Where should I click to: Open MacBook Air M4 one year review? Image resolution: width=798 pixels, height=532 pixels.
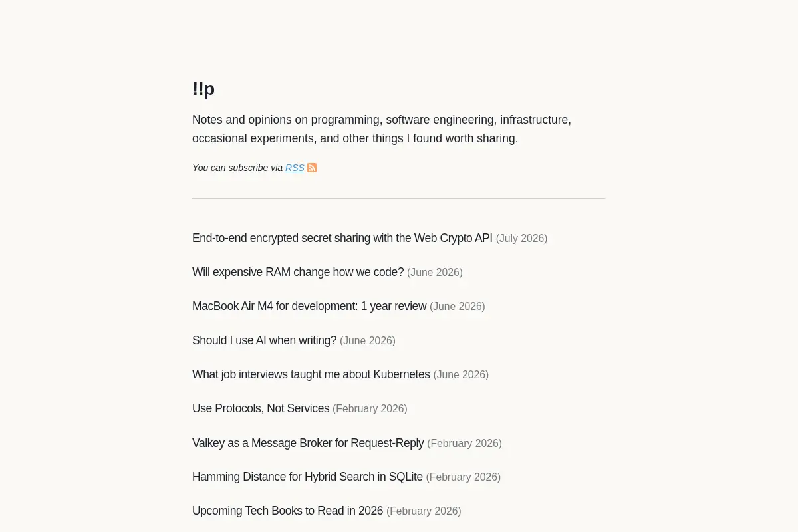(x=309, y=306)
